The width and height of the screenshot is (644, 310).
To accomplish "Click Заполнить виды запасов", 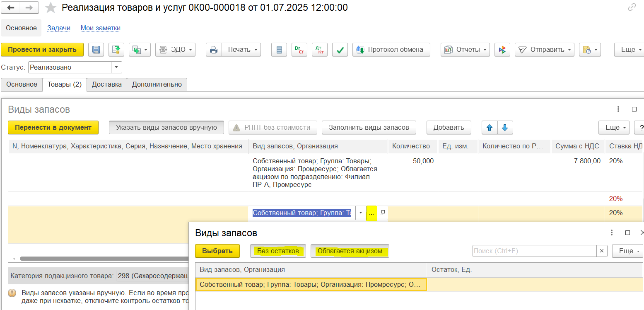I will point(369,128).
